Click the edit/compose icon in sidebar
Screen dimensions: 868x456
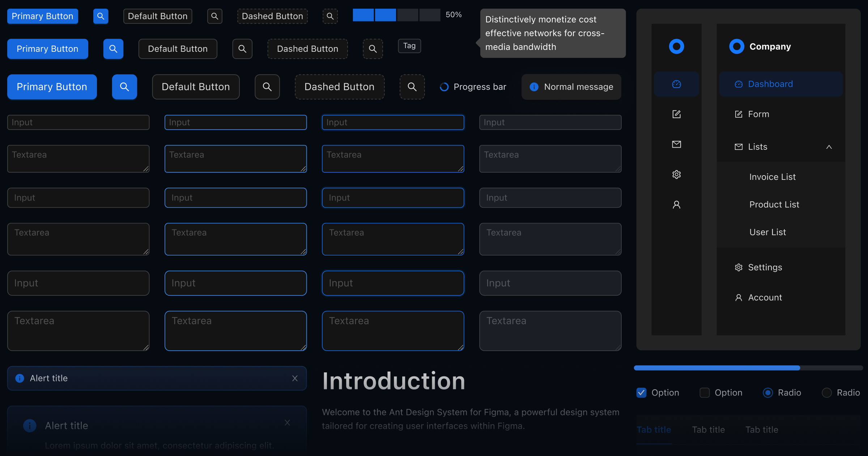tap(676, 114)
